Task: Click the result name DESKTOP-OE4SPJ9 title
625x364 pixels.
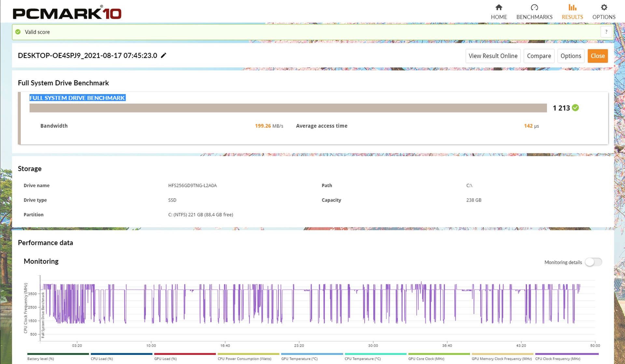Action: [88, 56]
